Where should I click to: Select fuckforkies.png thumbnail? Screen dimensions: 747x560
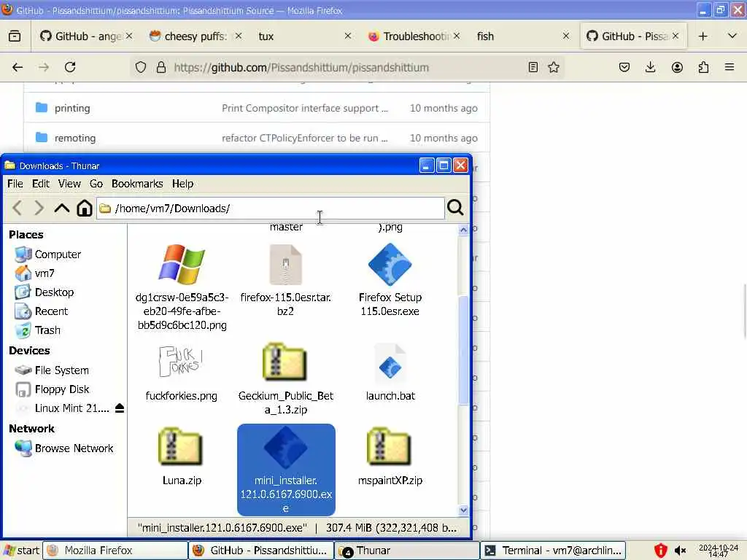(182, 374)
